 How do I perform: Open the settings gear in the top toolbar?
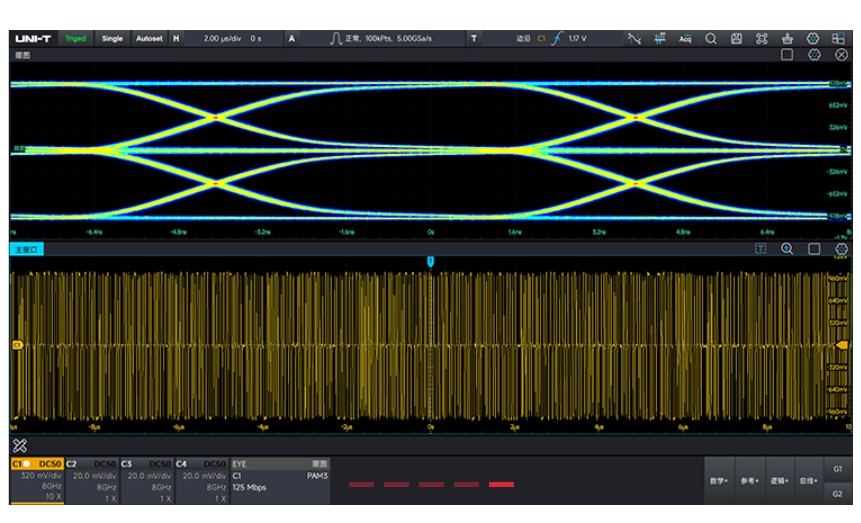[x=813, y=39]
